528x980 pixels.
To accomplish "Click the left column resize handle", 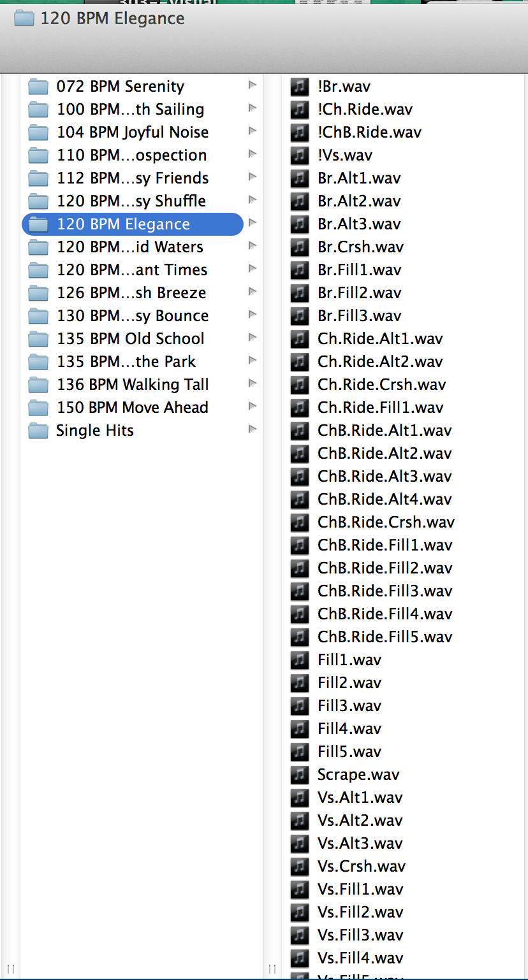I will click(11, 969).
